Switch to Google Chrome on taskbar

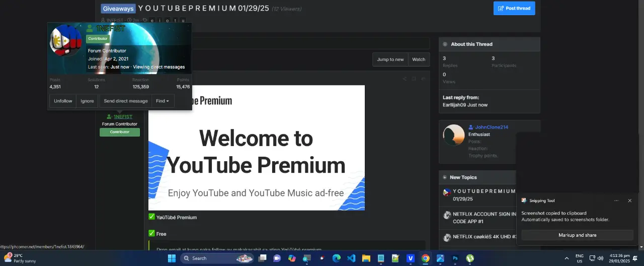426,258
